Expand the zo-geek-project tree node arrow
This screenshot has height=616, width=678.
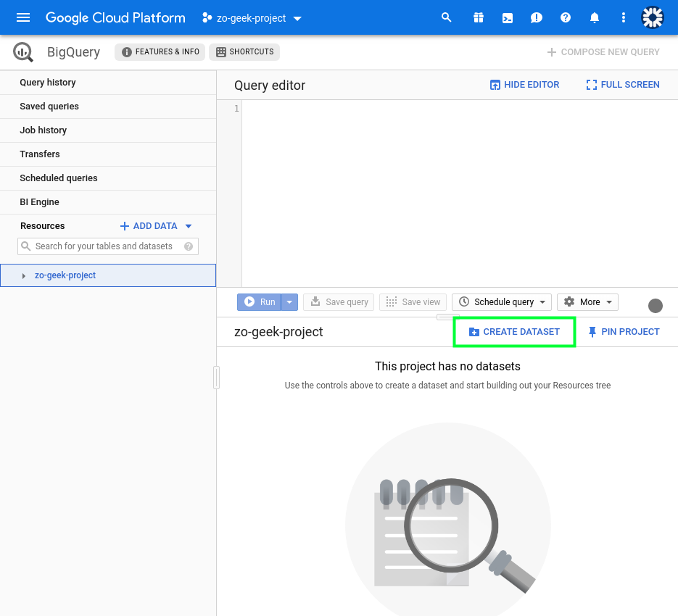(24, 276)
